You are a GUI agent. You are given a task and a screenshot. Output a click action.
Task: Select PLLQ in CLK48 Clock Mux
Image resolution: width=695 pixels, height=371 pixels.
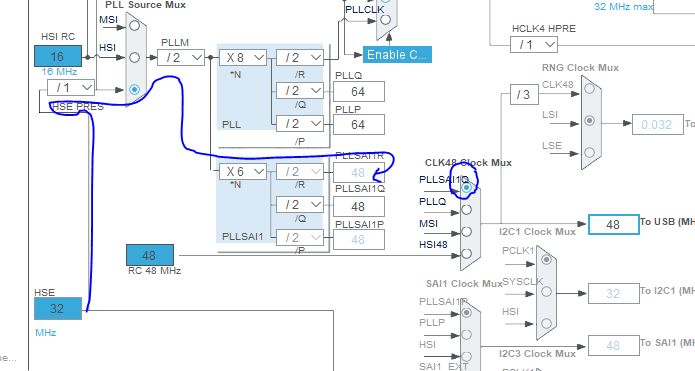pos(466,210)
